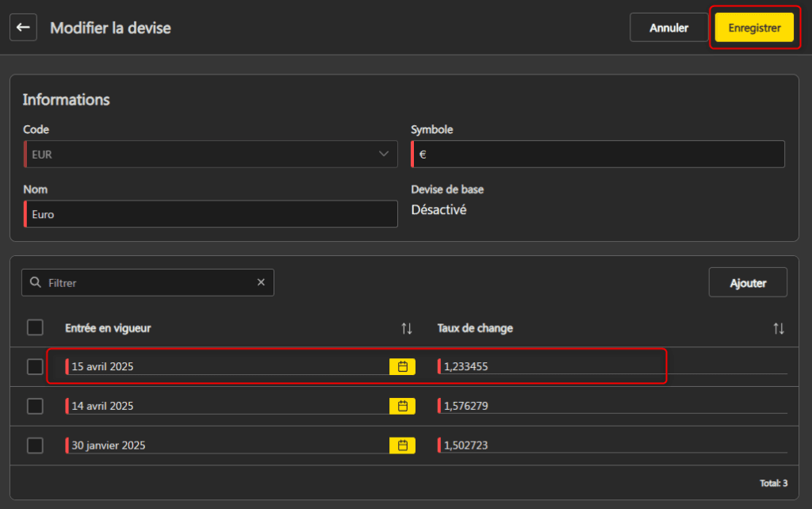812x509 pixels.
Task: Open calendar picker for 15 avril 2025
Action: pos(402,366)
